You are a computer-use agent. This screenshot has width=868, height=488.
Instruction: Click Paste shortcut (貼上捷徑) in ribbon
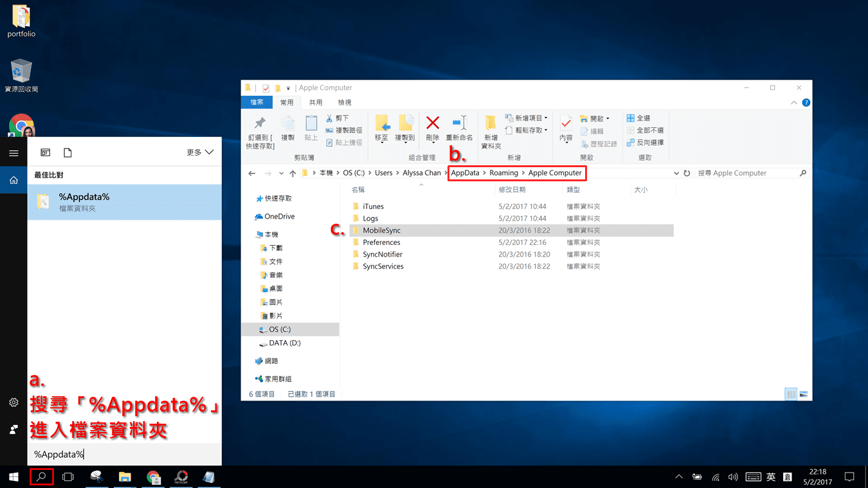click(343, 143)
